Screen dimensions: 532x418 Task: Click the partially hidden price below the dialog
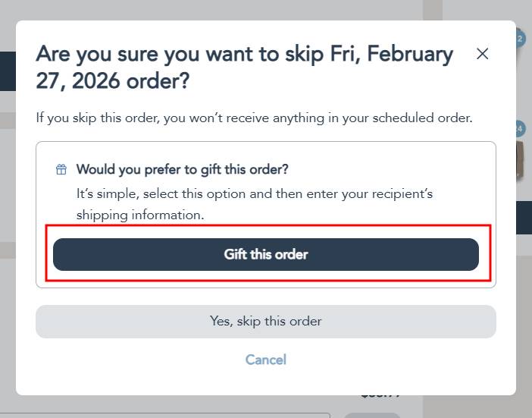coord(380,395)
